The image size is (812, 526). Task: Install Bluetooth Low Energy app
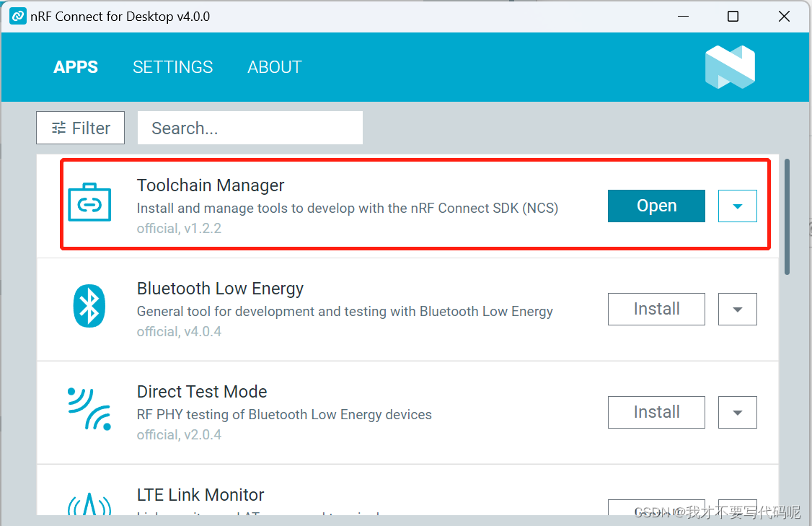(656, 309)
